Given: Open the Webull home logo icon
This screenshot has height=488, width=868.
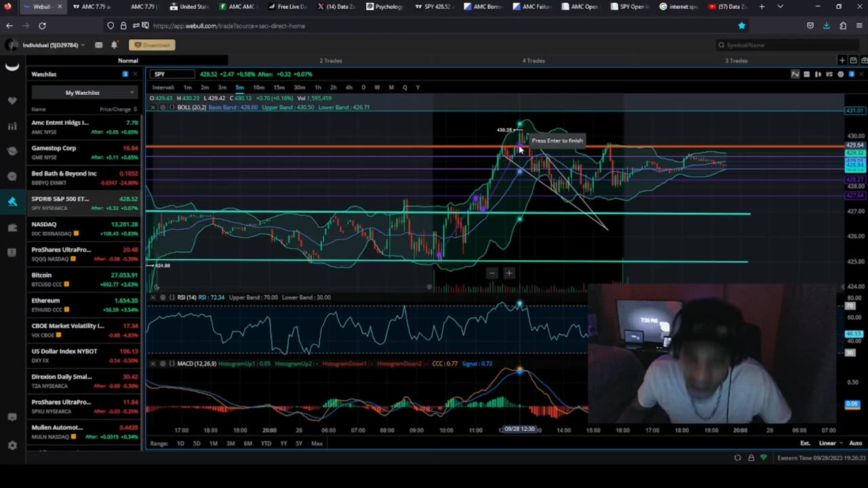Looking at the screenshot, I should tap(12, 67).
